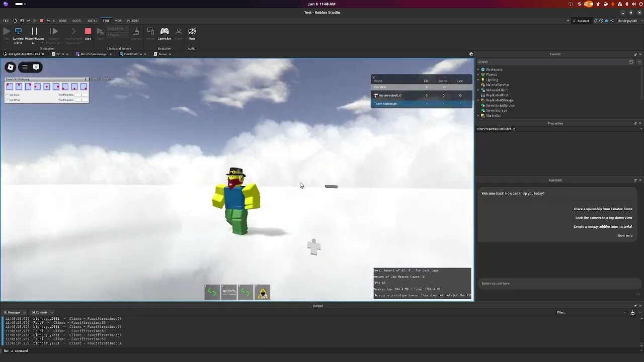Select the top-center anchor position icon
Image resolution: width=644 pixels, height=362 pixels.
(x=19, y=87)
